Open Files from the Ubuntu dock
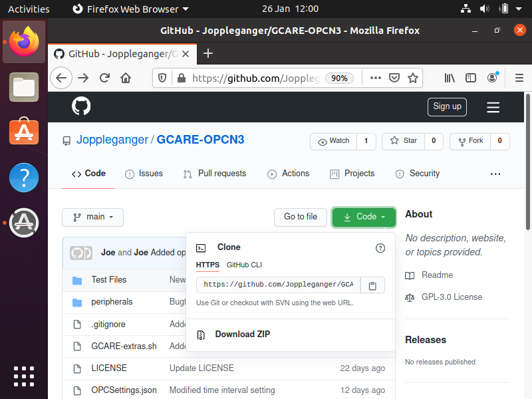This screenshot has height=399, width=532. (x=24, y=87)
